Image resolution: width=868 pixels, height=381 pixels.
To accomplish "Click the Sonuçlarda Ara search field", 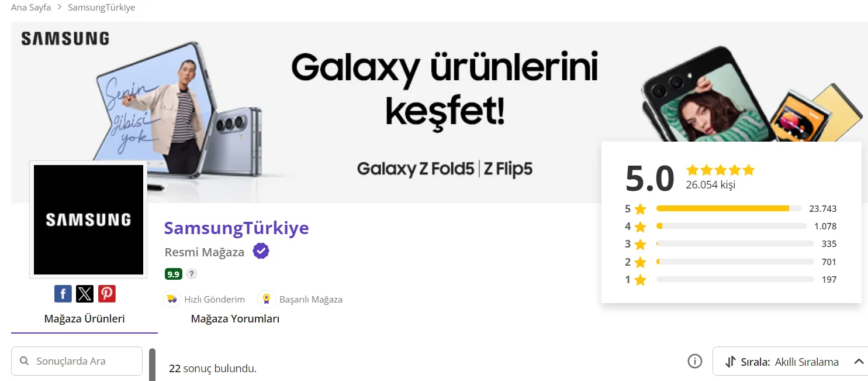I will click(x=77, y=361).
